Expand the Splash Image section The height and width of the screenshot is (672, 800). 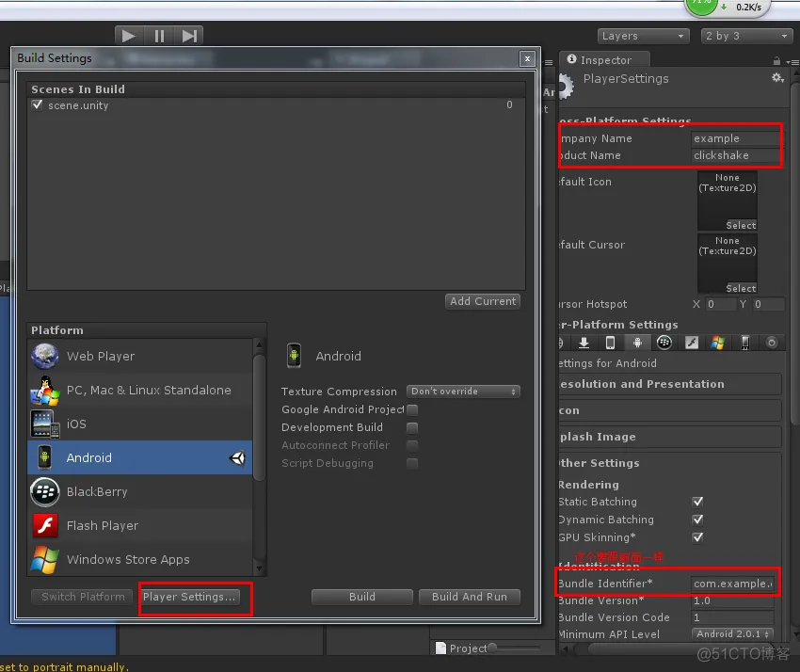pos(670,437)
